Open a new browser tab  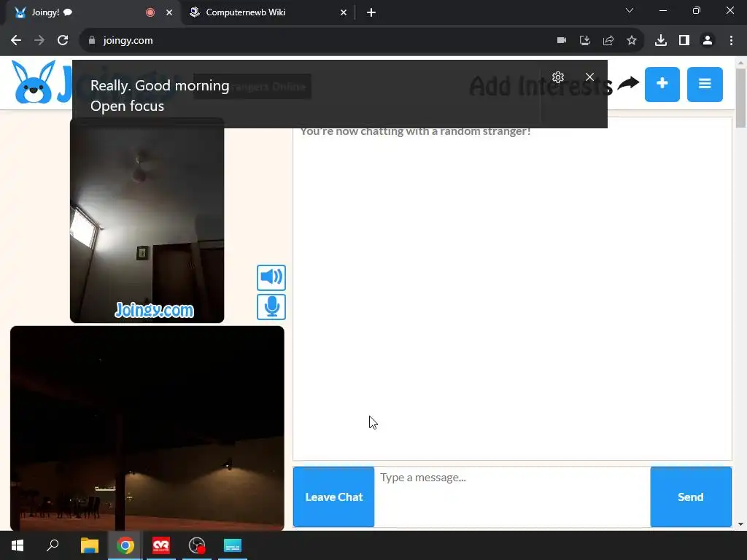[371, 12]
